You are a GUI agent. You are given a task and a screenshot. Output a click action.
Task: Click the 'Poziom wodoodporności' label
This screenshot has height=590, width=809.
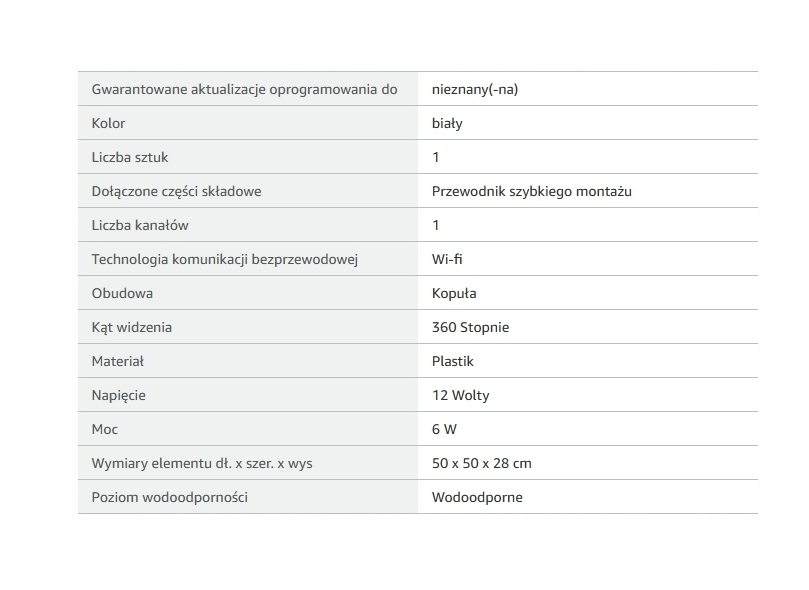coord(170,498)
